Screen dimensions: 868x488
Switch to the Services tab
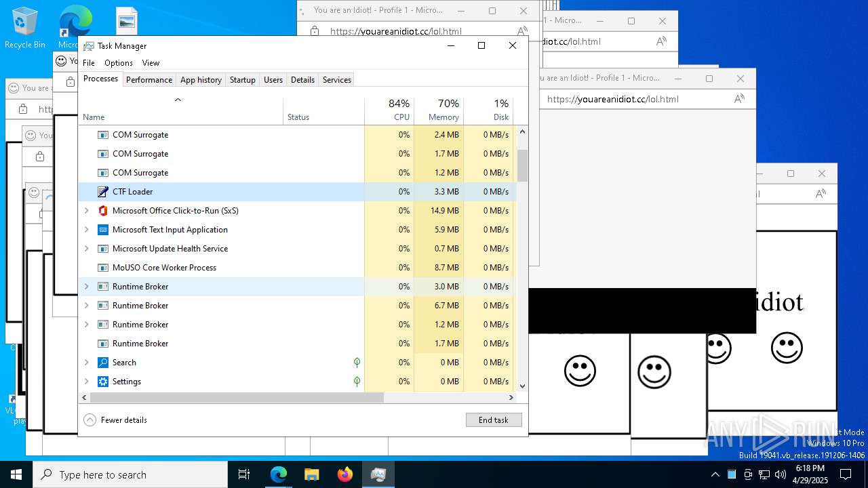pos(337,80)
